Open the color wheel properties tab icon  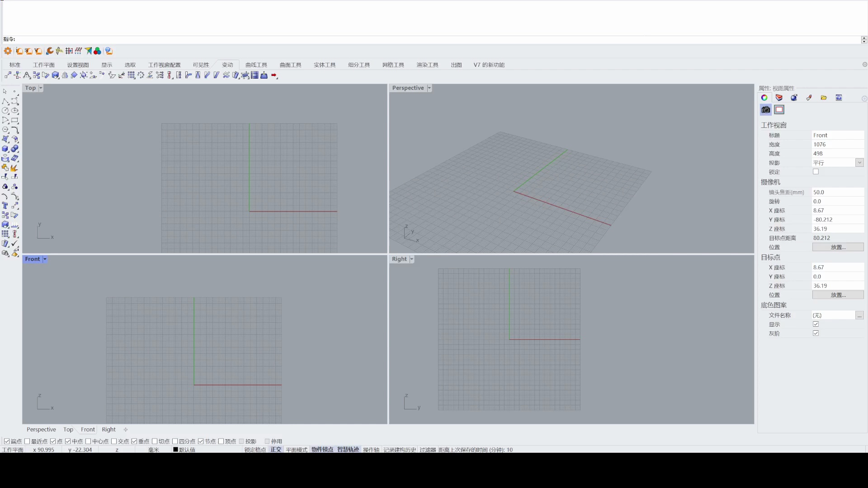point(764,98)
